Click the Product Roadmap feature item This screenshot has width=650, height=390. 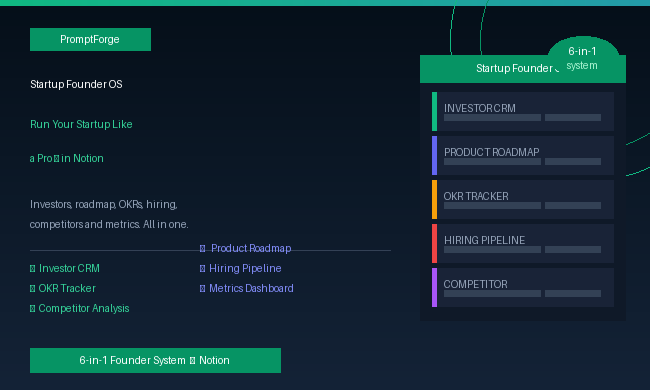[245, 248]
